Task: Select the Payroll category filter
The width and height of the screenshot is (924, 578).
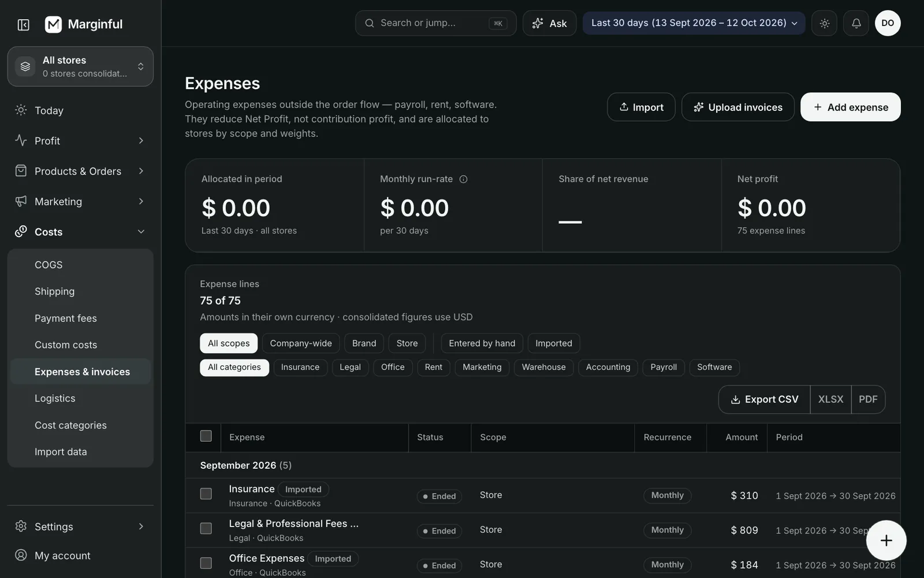Action: [x=664, y=368]
